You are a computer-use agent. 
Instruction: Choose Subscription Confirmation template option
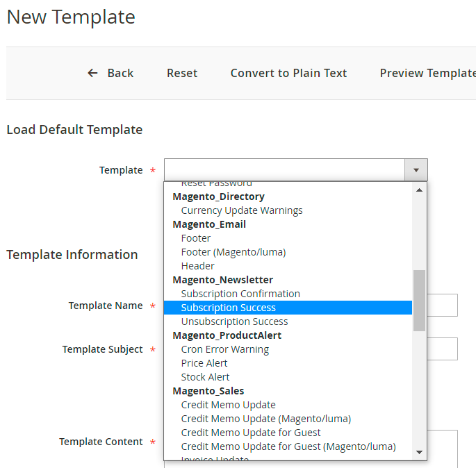(x=240, y=294)
